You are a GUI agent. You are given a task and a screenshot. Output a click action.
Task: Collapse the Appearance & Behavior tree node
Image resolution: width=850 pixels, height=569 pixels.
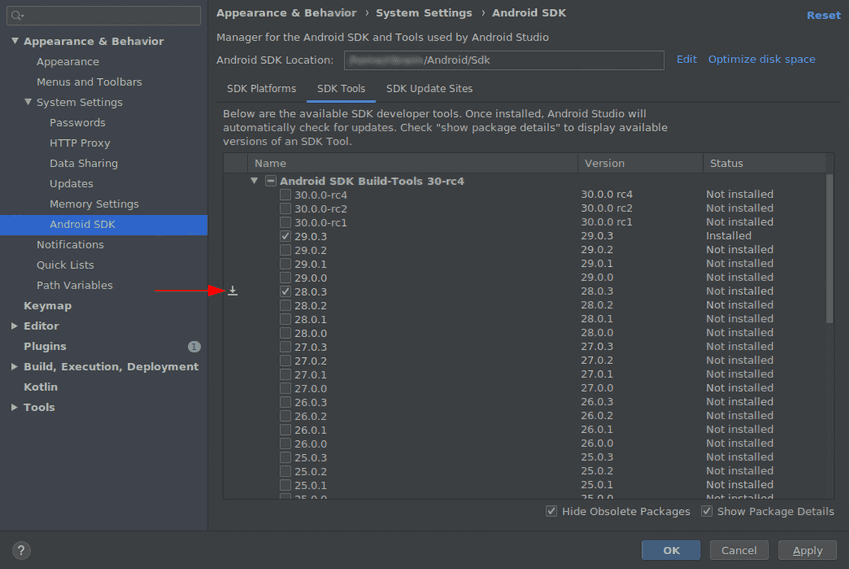pyautogui.click(x=15, y=41)
